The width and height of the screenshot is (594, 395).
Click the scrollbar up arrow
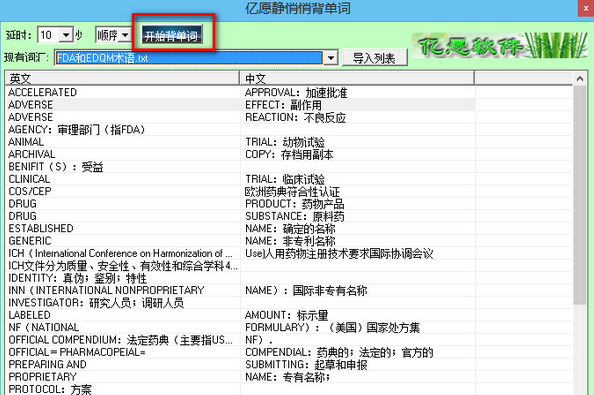[580, 78]
